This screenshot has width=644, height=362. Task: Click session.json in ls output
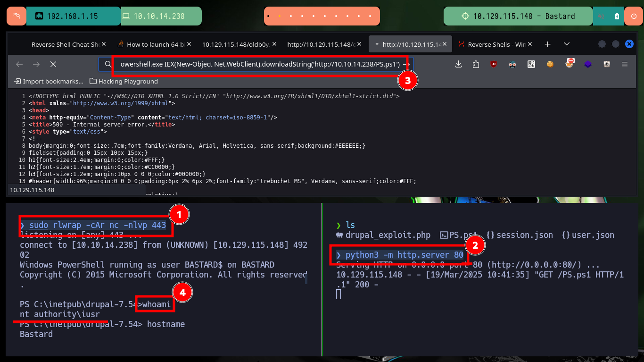click(520, 235)
